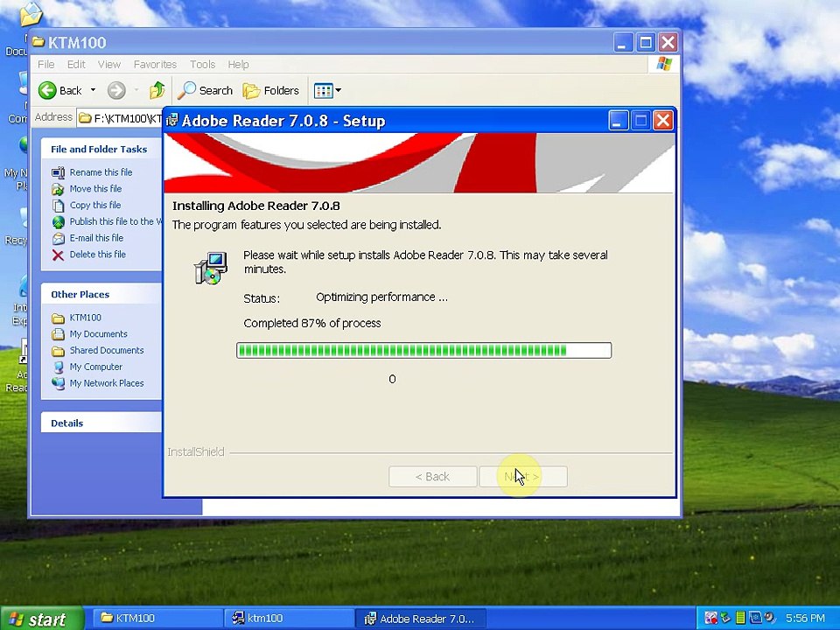Click the green Back arrow in Explorer toolbar

pos(47,90)
